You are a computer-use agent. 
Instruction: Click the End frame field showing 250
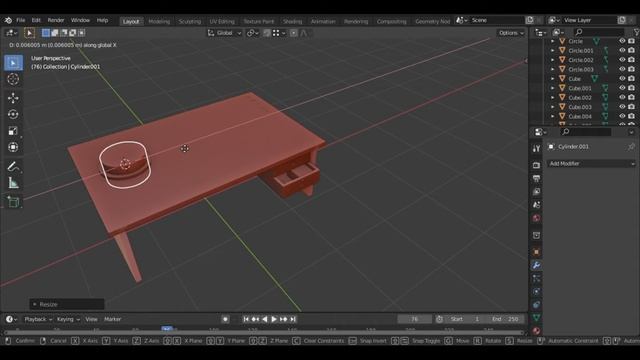click(504, 319)
